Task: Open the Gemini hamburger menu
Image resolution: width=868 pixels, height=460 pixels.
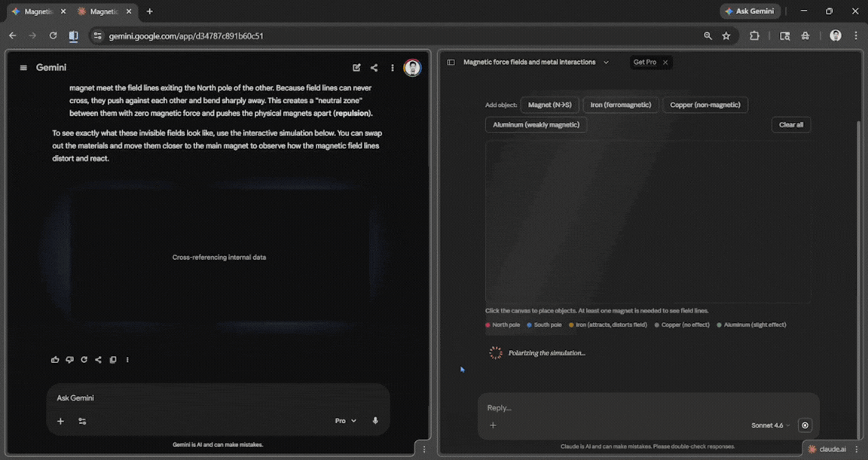Action: (x=23, y=68)
